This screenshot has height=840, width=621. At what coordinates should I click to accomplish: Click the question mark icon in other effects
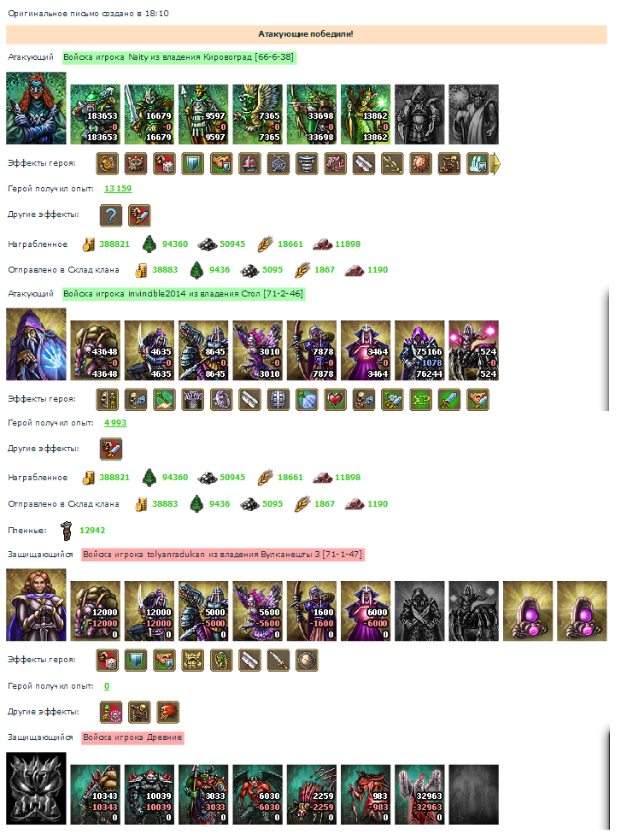[111, 215]
